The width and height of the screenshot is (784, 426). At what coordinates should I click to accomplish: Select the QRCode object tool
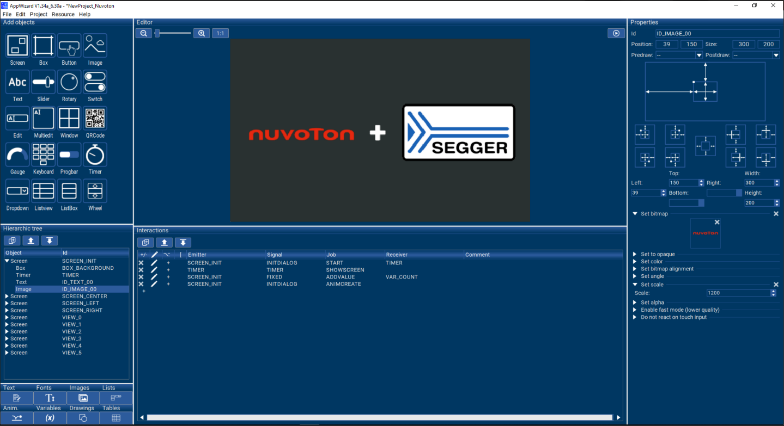[95, 119]
